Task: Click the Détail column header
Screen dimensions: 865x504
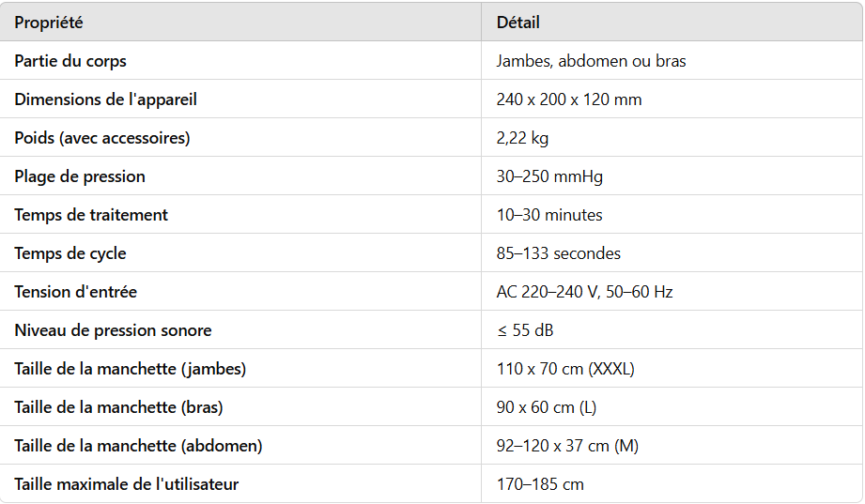Action: (x=518, y=23)
